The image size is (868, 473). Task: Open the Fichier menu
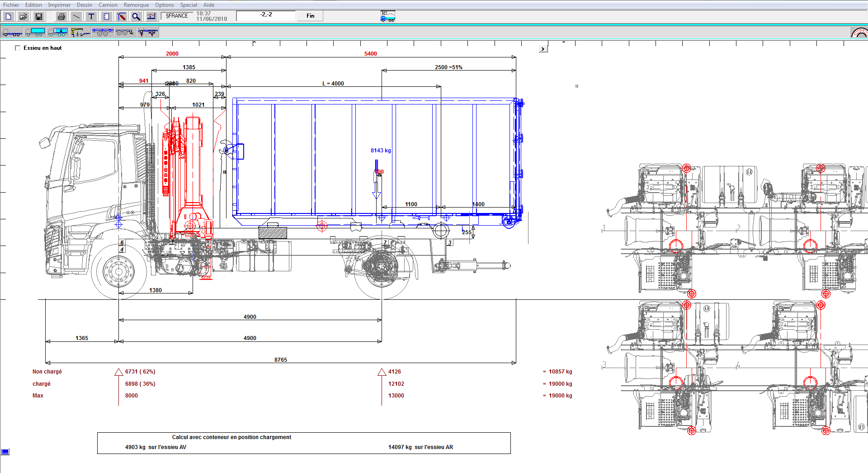pos(11,5)
